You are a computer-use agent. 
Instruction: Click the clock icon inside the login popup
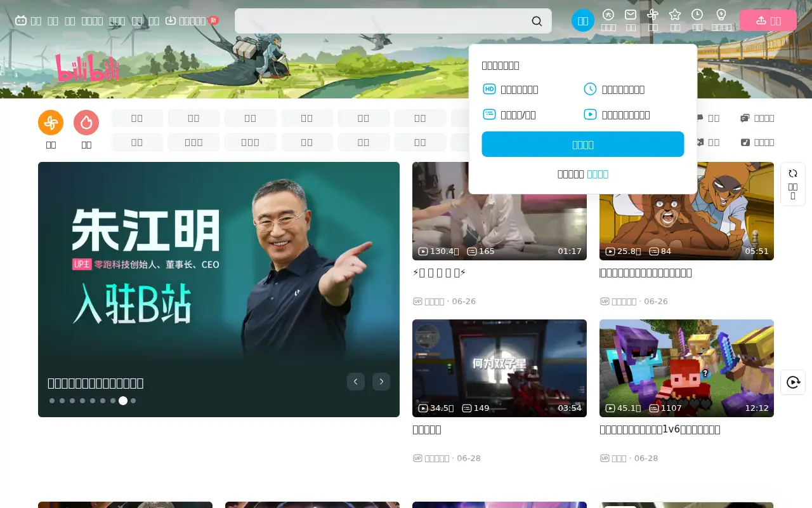point(590,89)
